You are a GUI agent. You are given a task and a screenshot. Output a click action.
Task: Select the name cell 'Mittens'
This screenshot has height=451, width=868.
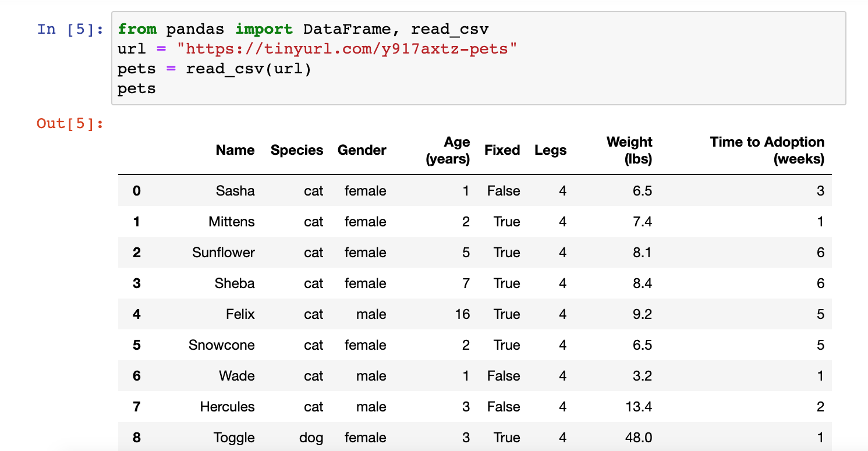pyautogui.click(x=232, y=222)
